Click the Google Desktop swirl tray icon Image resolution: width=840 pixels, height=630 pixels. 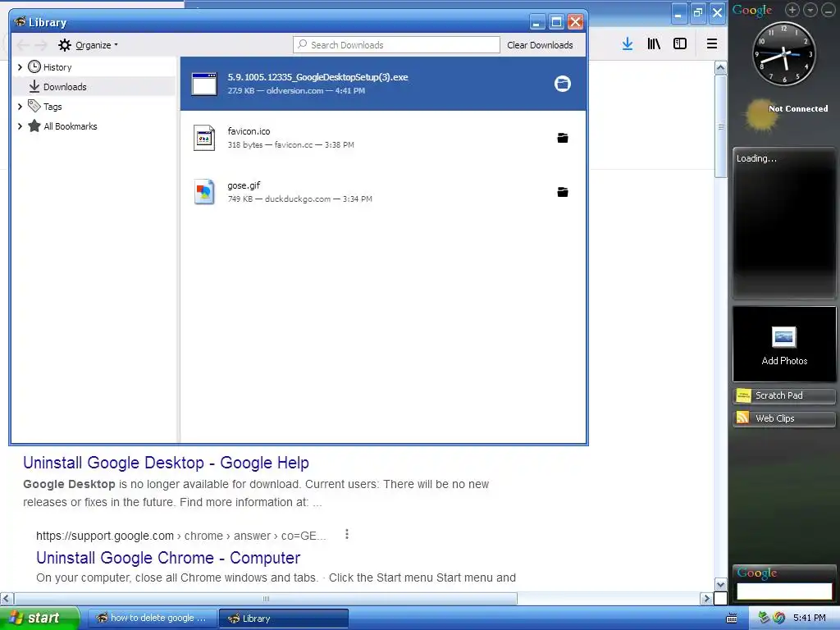coord(779,618)
